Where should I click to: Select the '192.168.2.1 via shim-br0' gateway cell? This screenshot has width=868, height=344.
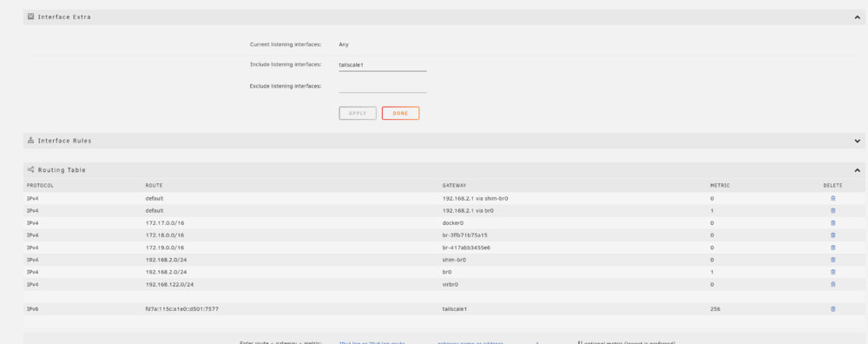pos(476,198)
